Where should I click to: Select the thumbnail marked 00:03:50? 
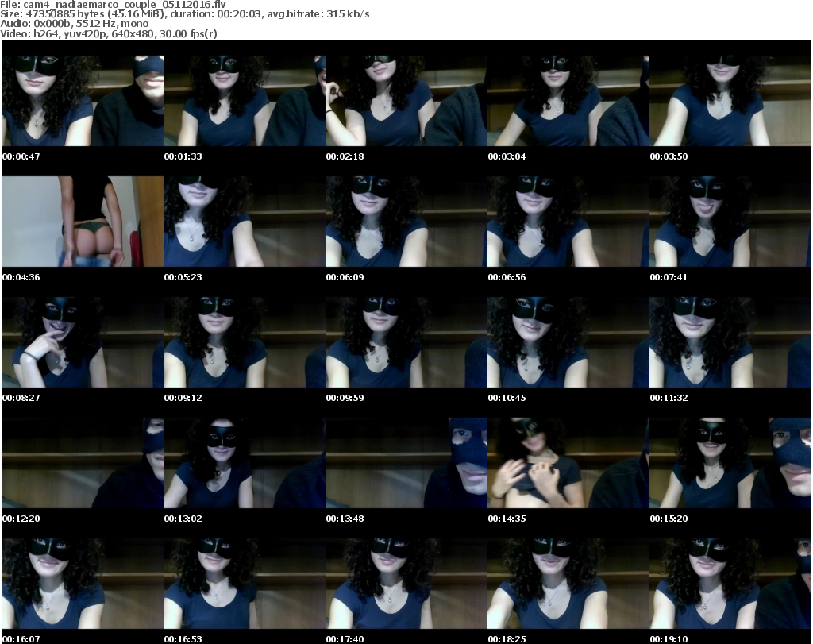click(730, 101)
